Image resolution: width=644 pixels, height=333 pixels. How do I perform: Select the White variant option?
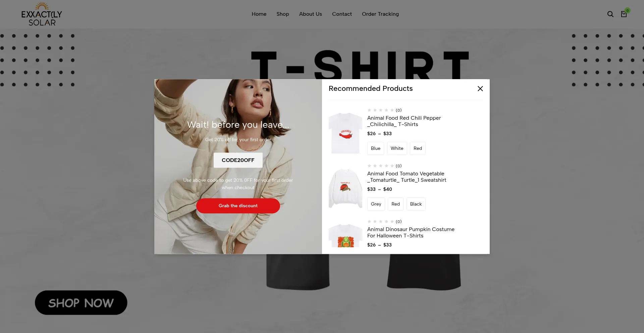(397, 148)
